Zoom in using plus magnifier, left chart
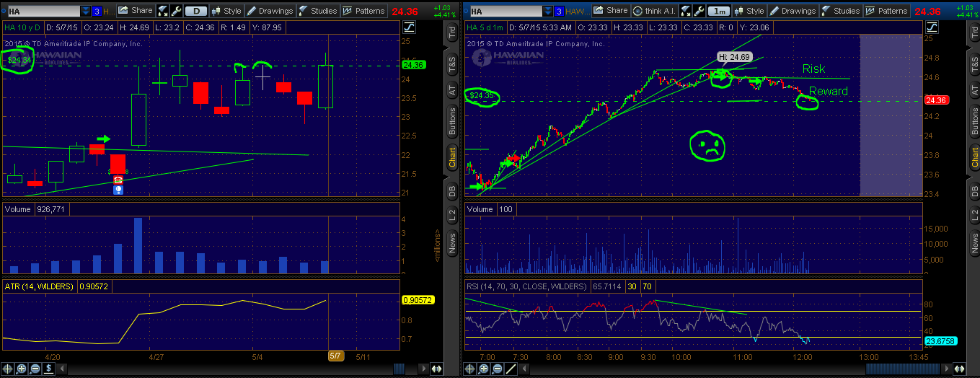The height and width of the screenshot is (378, 980). coord(22,369)
